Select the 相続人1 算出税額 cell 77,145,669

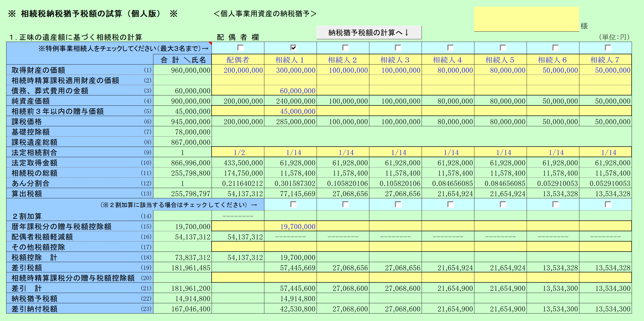pos(290,193)
